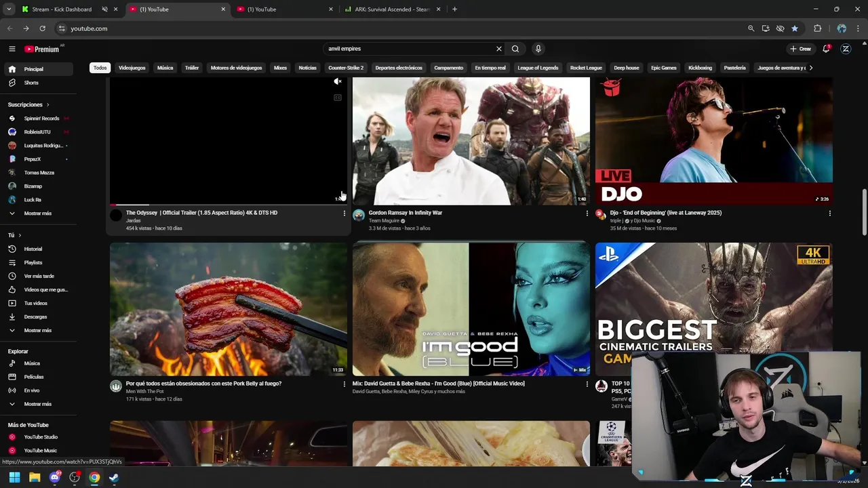Open the notifications bell
This screenshot has width=868, height=488.
coord(826,49)
